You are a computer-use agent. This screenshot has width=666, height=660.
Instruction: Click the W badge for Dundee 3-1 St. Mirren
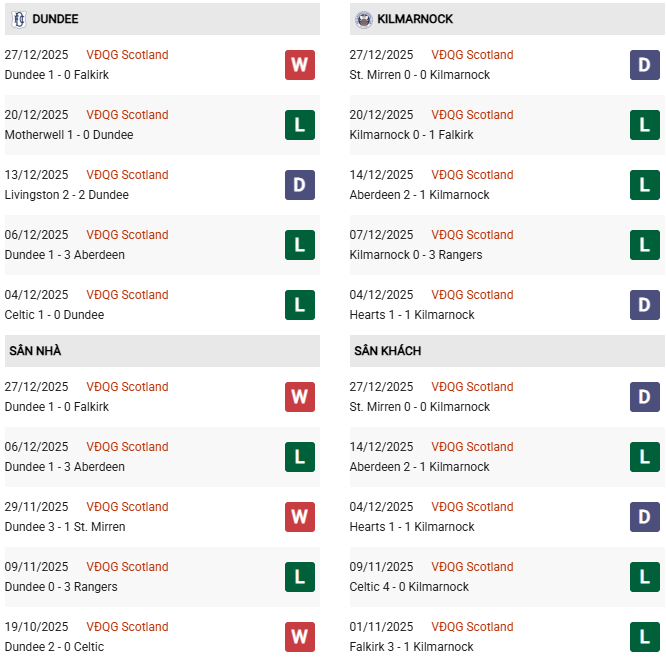click(x=300, y=517)
